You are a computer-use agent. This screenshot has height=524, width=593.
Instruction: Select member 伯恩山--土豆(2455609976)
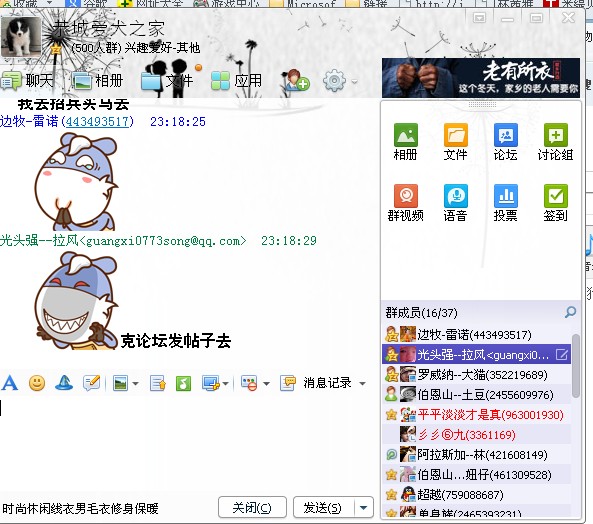pyautogui.click(x=477, y=395)
